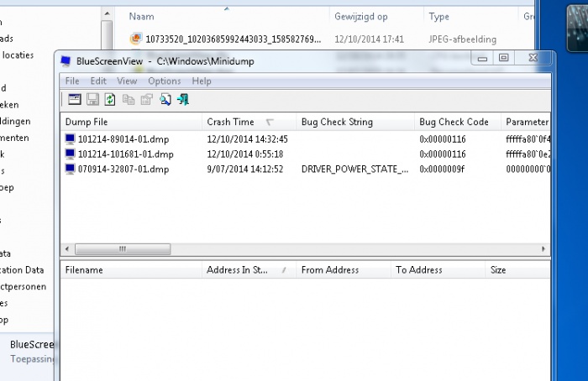The image size is (588, 381).
Task: Open the View menu
Action: click(x=127, y=81)
